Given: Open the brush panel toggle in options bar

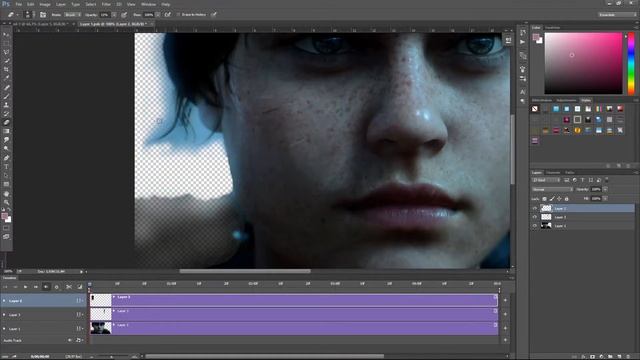Looking at the screenshot, I should tap(43, 15).
